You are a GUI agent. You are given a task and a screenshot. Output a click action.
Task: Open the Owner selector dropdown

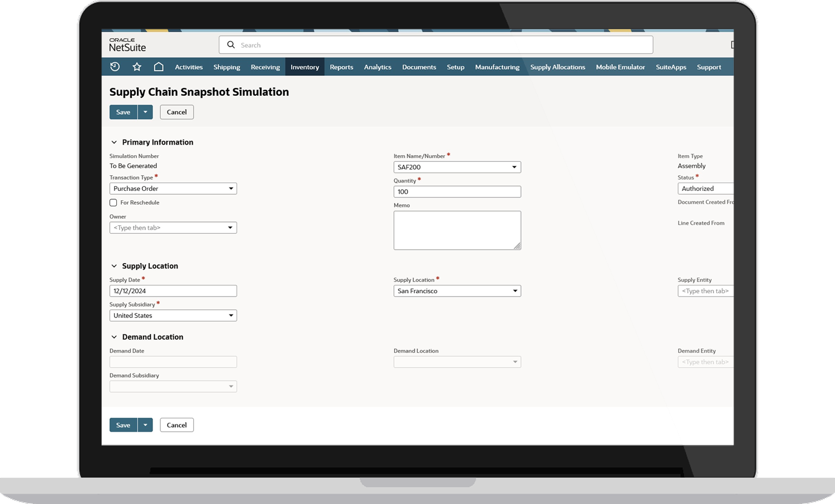coord(232,228)
